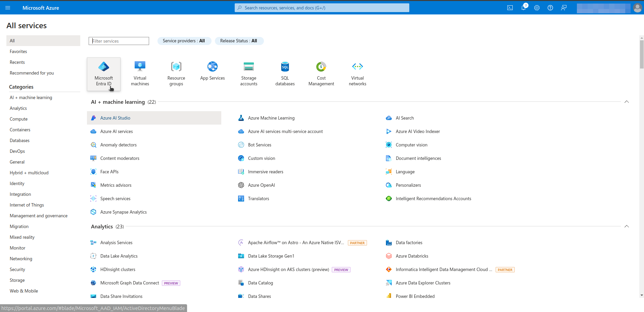Image resolution: width=644 pixels, height=312 pixels.
Task: Collapse the AI + machine learning section
Action: tap(627, 102)
